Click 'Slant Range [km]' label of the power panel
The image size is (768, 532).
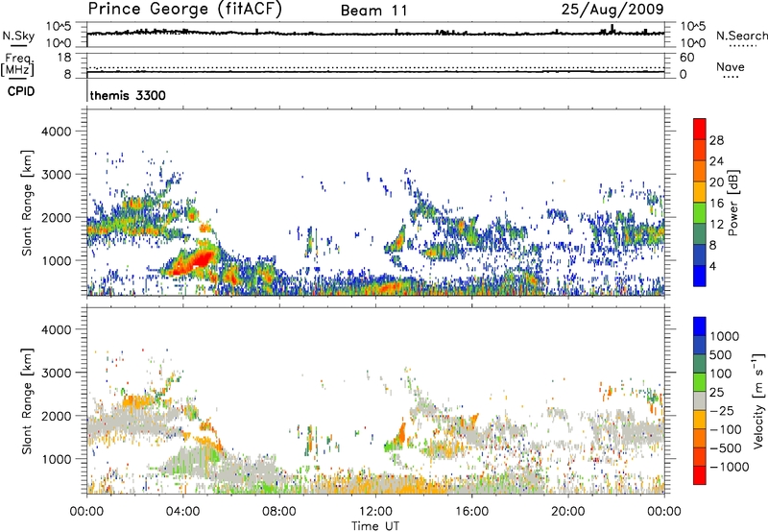point(27,203)
